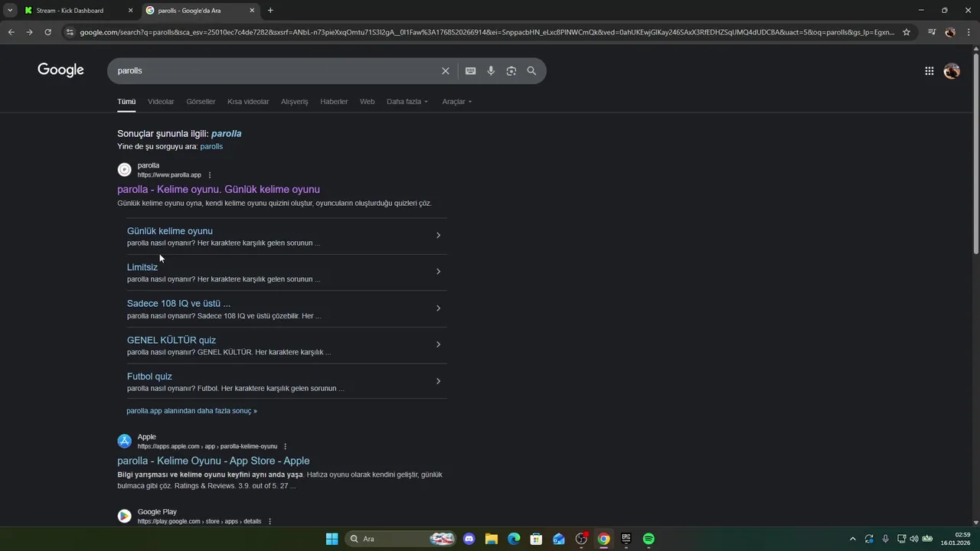This screenshot has width=980, height=551.
Task: Open the Windows Start menu
Action: point(332,539)
